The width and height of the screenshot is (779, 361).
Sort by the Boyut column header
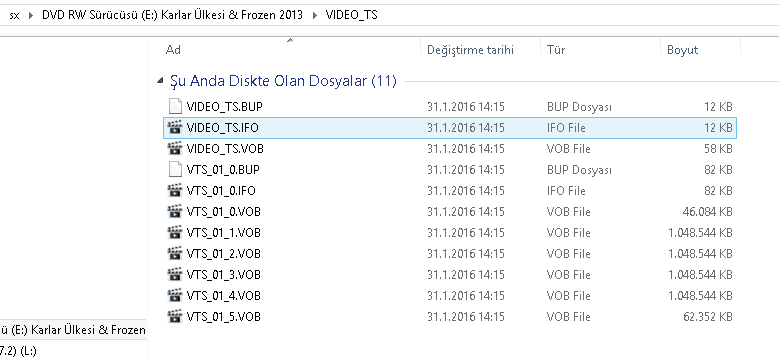pyautogui.click(x=682, y=50)
